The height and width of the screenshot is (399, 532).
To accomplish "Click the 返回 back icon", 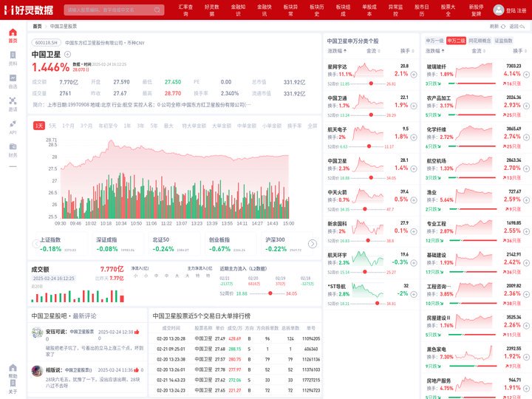I will (x=522, y=27).
